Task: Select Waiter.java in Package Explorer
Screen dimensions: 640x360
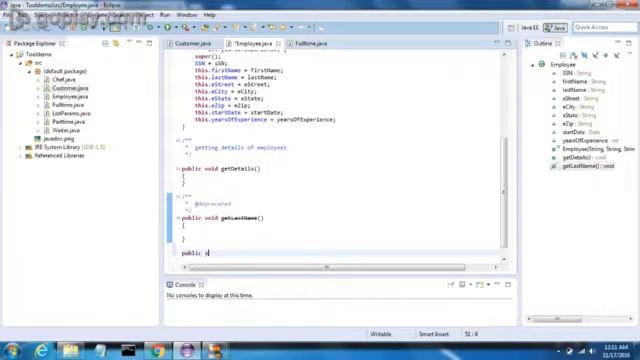Action: [66, 130]
